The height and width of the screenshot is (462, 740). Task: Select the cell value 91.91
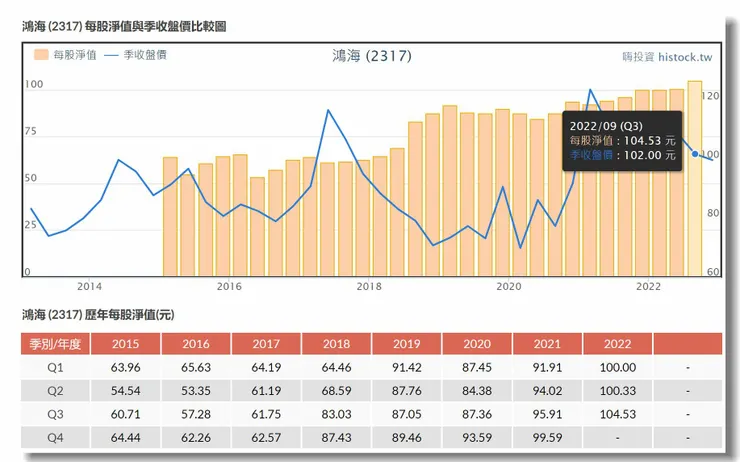point(547,368)
